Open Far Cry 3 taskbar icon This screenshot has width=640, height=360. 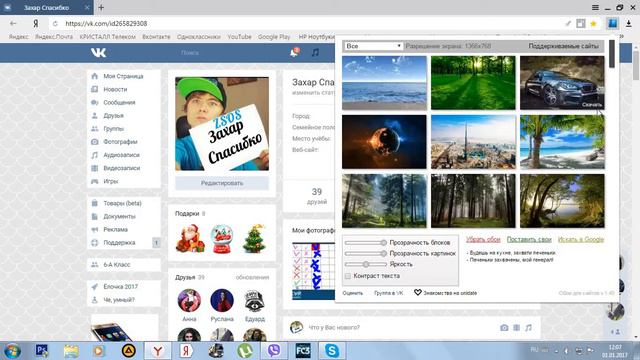coord(303,351)
